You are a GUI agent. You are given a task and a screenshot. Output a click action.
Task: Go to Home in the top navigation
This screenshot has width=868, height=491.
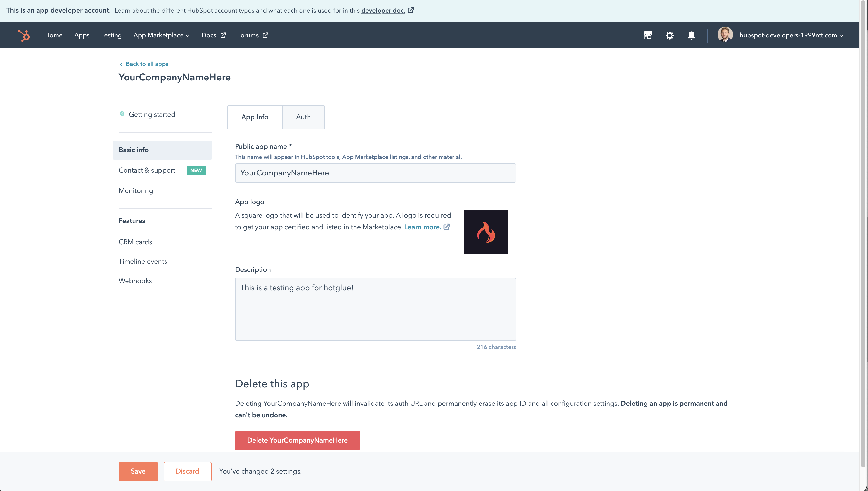pyautogui.click(x=54, y=35)
